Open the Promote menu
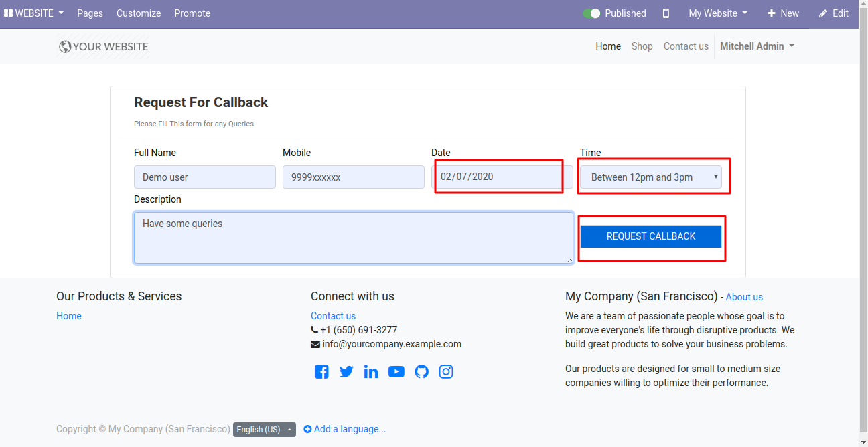868x447 pixels. coord(192,13)
